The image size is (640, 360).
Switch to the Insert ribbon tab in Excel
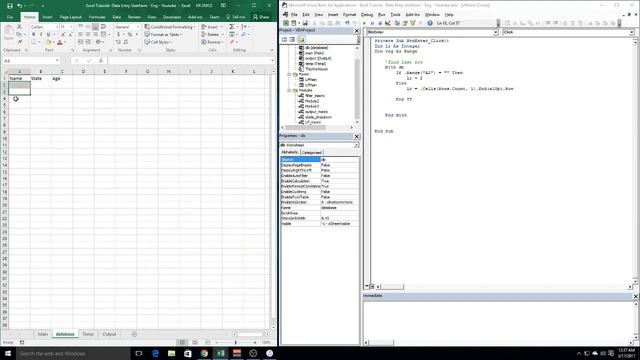click(x=47, y=17)
